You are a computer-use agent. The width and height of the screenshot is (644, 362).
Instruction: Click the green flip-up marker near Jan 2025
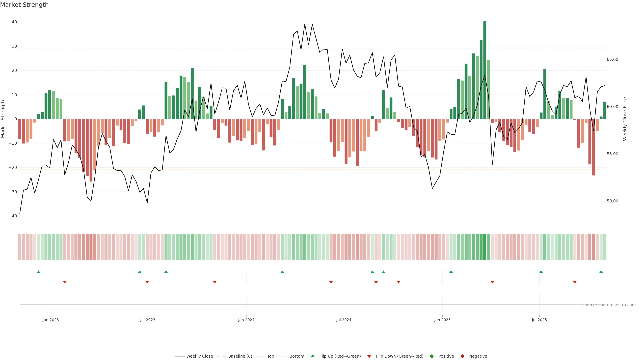(451, 272)
